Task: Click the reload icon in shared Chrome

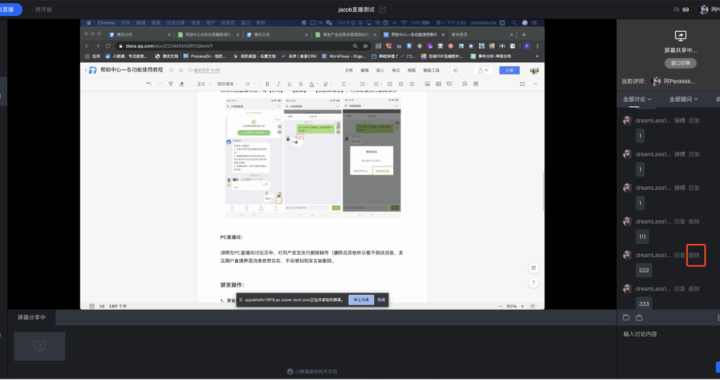Action: [108, 46]
